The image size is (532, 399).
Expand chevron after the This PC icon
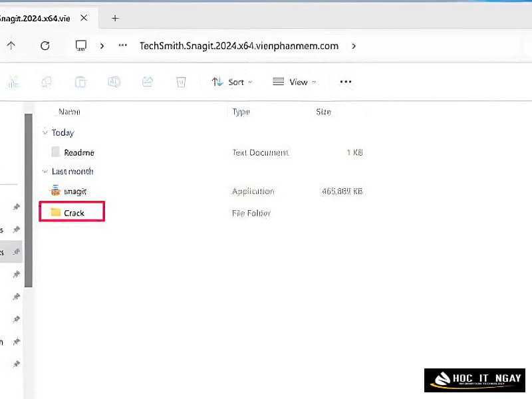pos(102,46)
